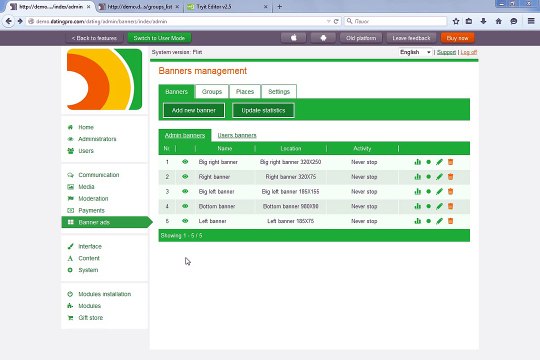Image resolution: width=540 pixels, height=360 pixels.
Task: Toggle activity dot for Bottom banner
Action: pos(428,206)
